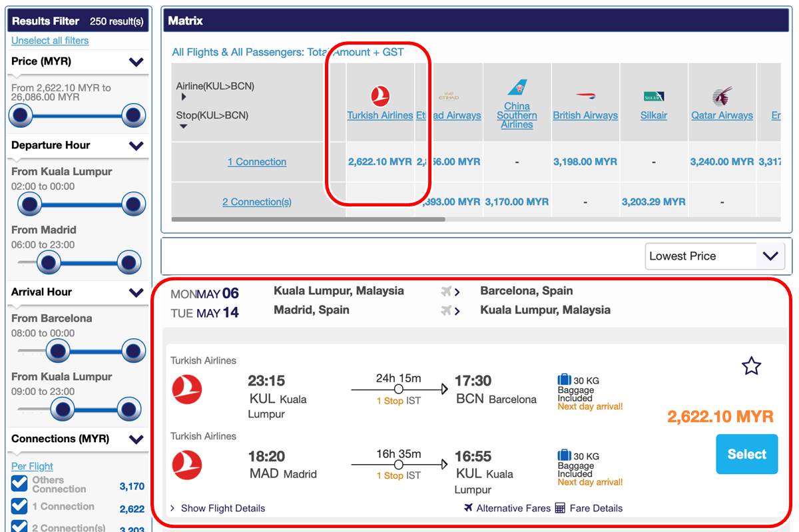Collapse the Departure Hour filter section
The width and height of the screenshot is (799, 532).
point(136,145)
